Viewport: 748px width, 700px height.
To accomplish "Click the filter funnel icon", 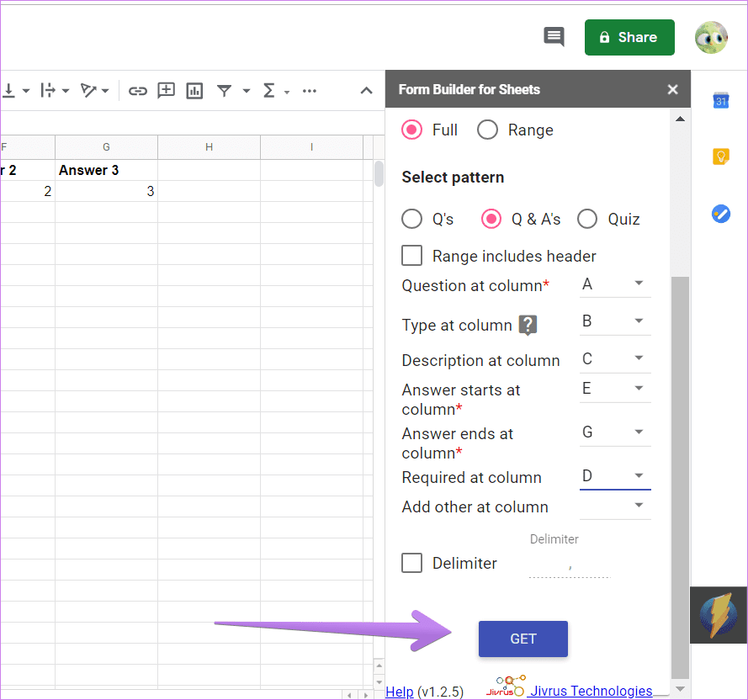I will [224, 90].
